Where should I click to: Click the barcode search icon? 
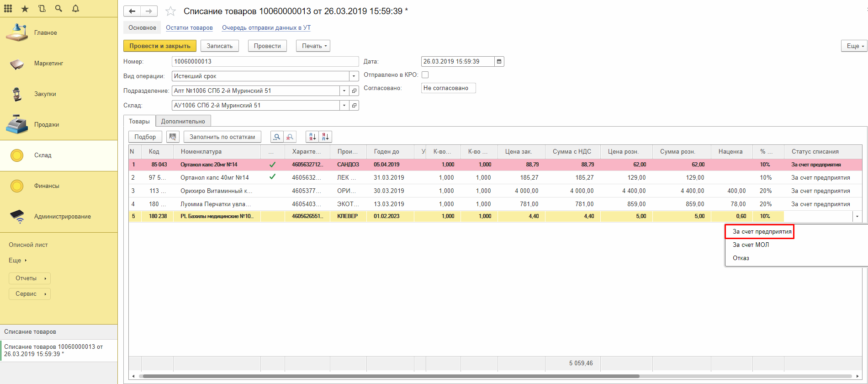click(173, 137)
